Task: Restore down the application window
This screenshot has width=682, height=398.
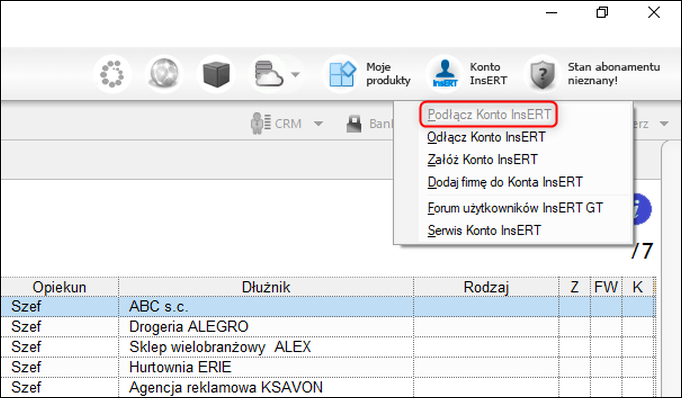Action: [602, 13]
